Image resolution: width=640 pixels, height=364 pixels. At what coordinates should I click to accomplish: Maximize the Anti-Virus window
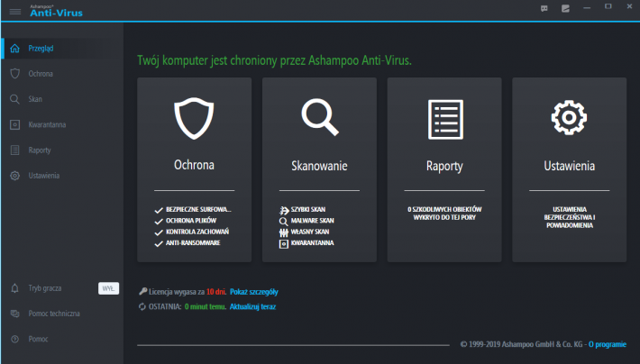pyautogui.click(x=608, y=6)
